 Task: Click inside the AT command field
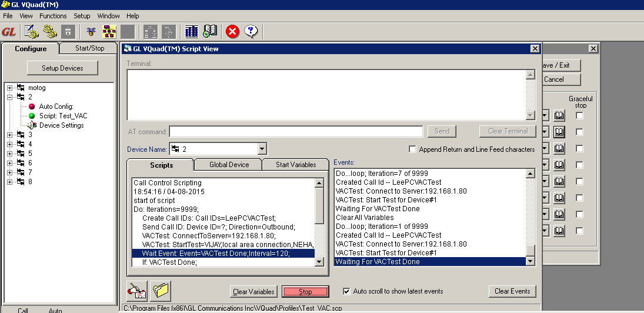tap(296, 131)
